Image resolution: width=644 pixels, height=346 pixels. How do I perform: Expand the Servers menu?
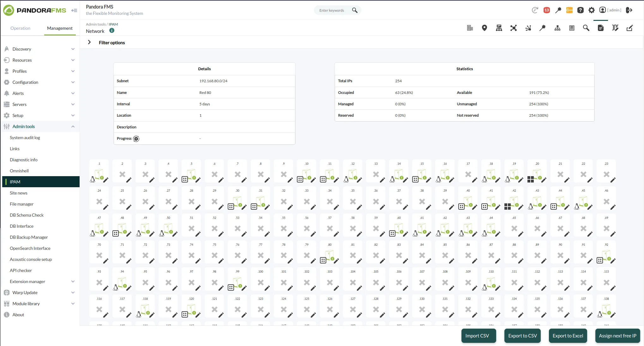tap(40, 104)
